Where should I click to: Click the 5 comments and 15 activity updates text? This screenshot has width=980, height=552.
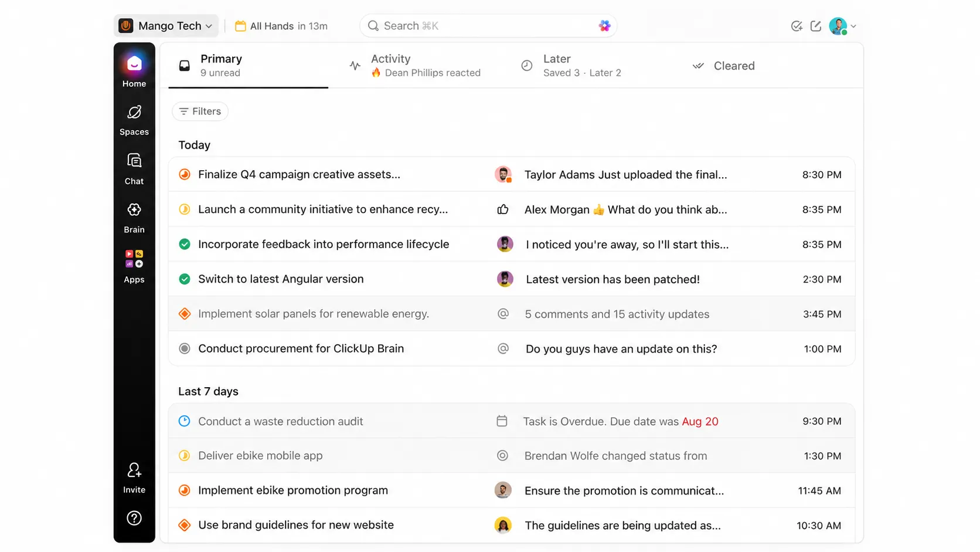617,314
